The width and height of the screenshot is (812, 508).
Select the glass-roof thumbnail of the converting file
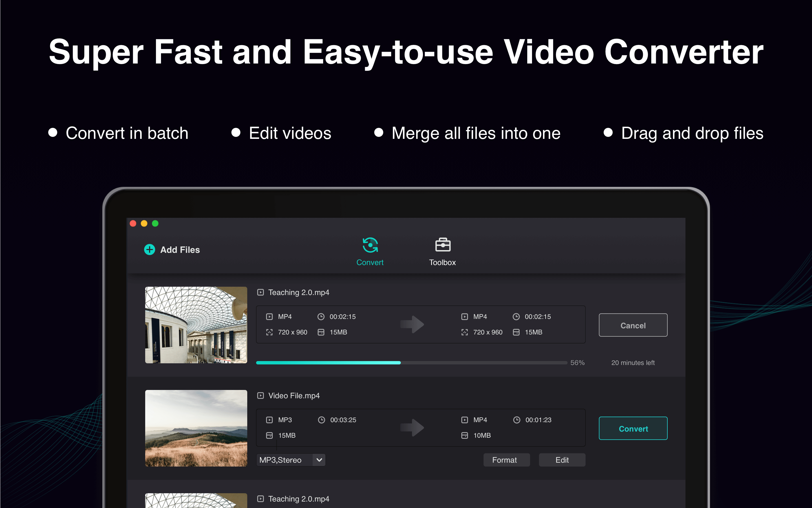point(196,325)
